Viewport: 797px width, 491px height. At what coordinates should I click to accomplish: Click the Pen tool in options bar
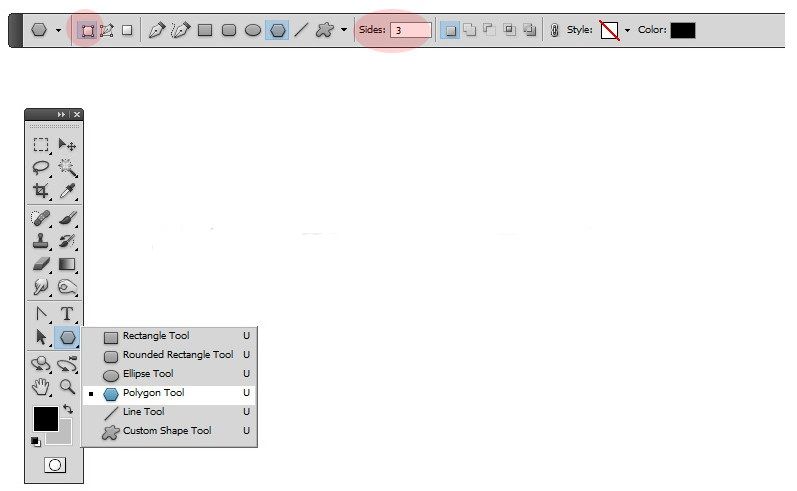[156, 30]
